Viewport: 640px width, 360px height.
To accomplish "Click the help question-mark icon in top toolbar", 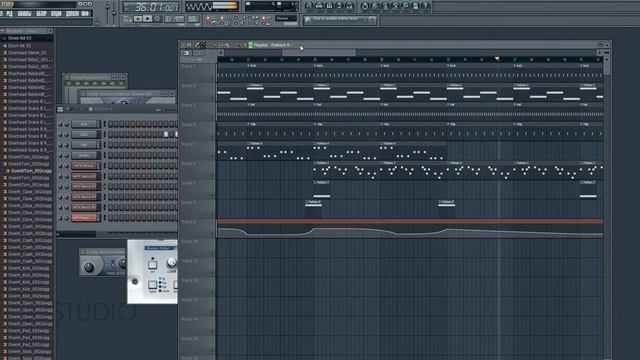I will (x=426, y=6).
